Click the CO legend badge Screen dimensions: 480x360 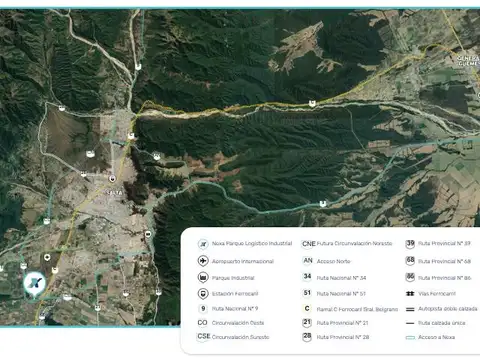[202, 323]
